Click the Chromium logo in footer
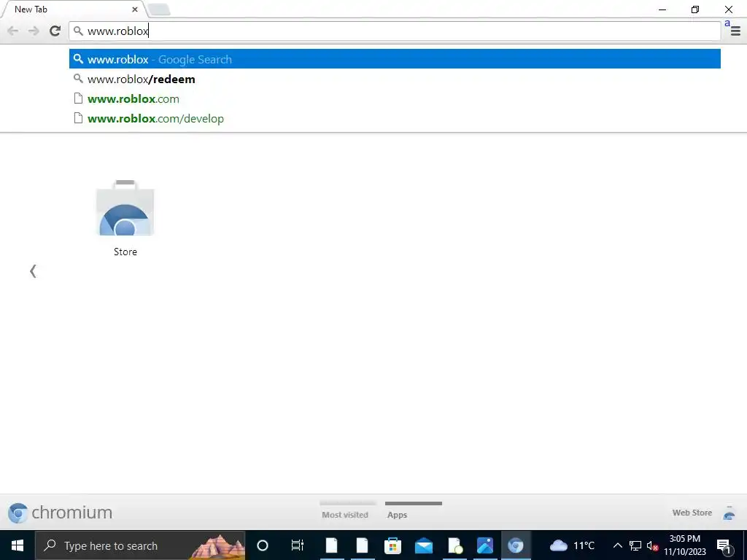747x560 pixels. (60, 513)
